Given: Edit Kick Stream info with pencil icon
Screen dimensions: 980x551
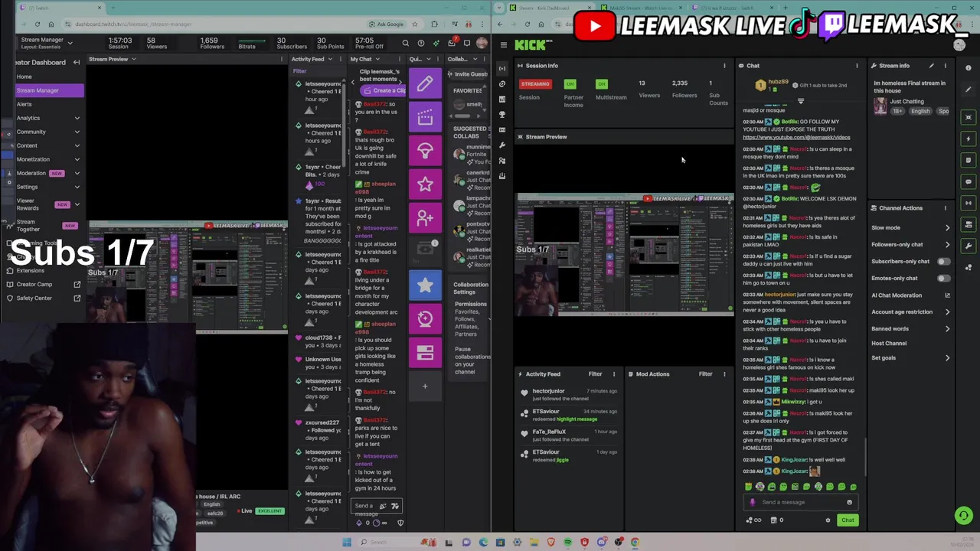Looking at the screenshot, I should coord(932,66).
